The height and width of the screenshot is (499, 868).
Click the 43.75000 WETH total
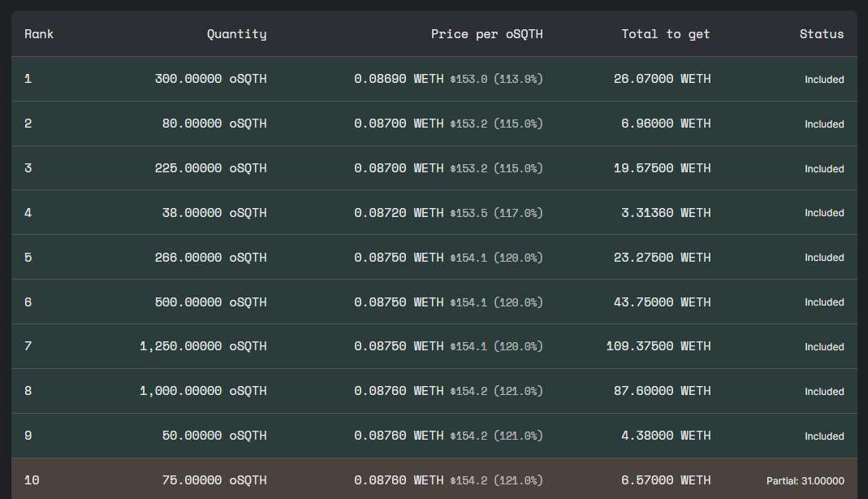pos(662,302)
